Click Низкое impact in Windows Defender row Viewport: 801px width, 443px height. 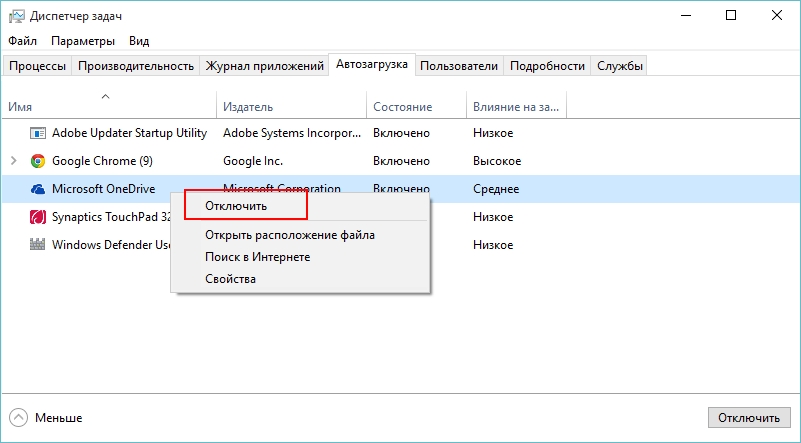click(x=493, y=245)
